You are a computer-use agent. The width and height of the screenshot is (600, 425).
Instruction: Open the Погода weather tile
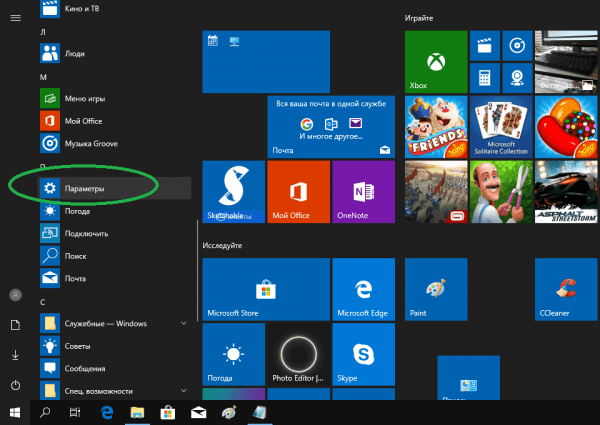point(233,354)
